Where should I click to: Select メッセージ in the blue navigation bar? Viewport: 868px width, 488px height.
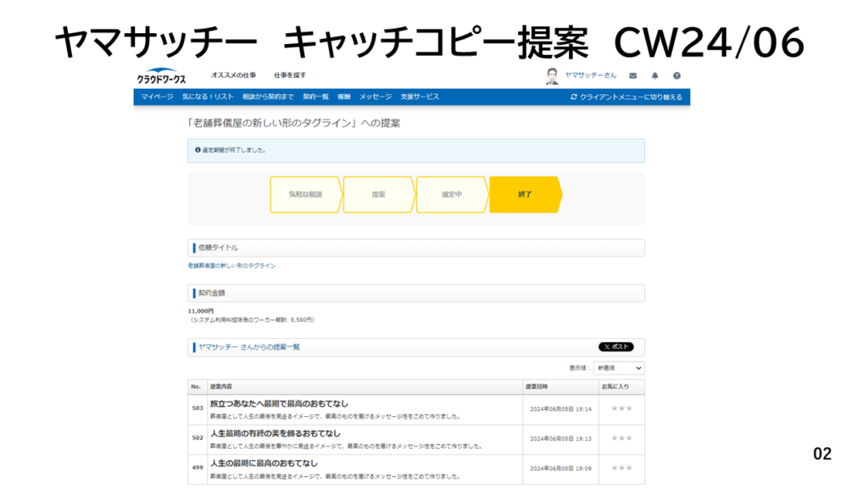(376, 97)
